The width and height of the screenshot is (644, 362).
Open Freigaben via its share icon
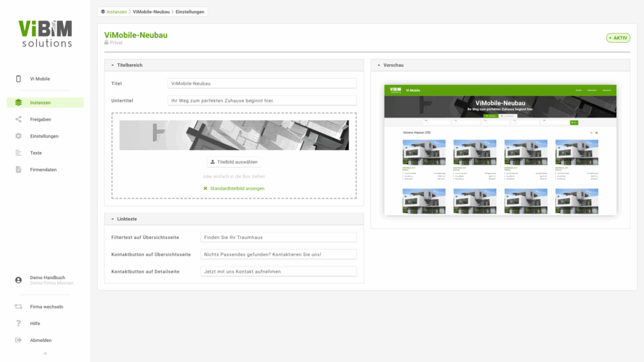(18, 119)
